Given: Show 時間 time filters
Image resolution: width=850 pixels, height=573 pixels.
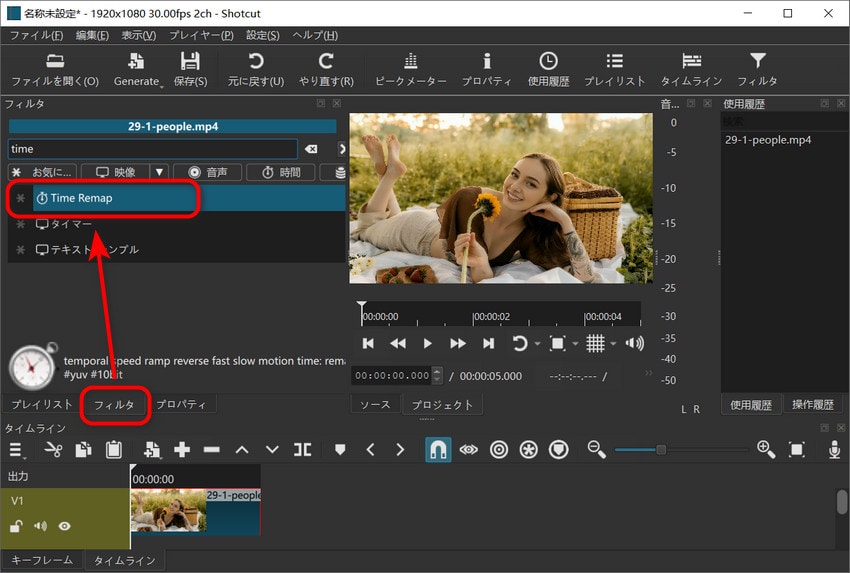Looking at the screenshot, I should click(x=281, y=172).
